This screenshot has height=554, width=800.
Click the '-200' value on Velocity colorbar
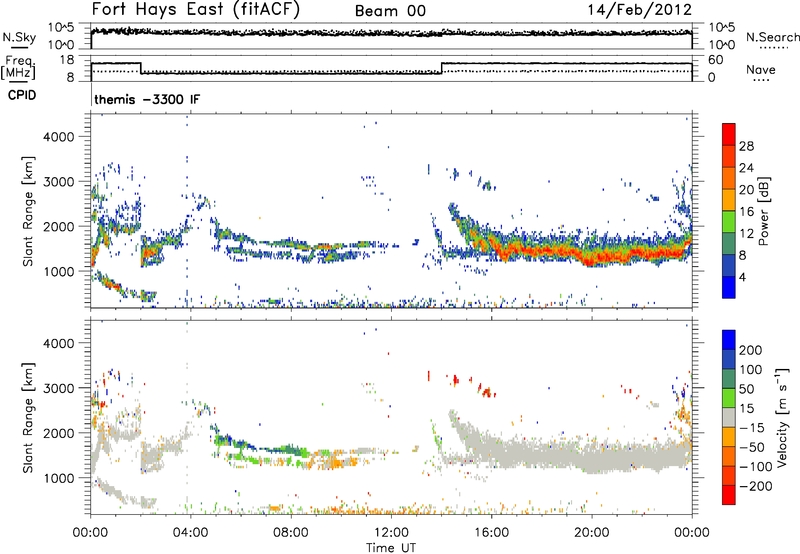click(x=756, y=486)
